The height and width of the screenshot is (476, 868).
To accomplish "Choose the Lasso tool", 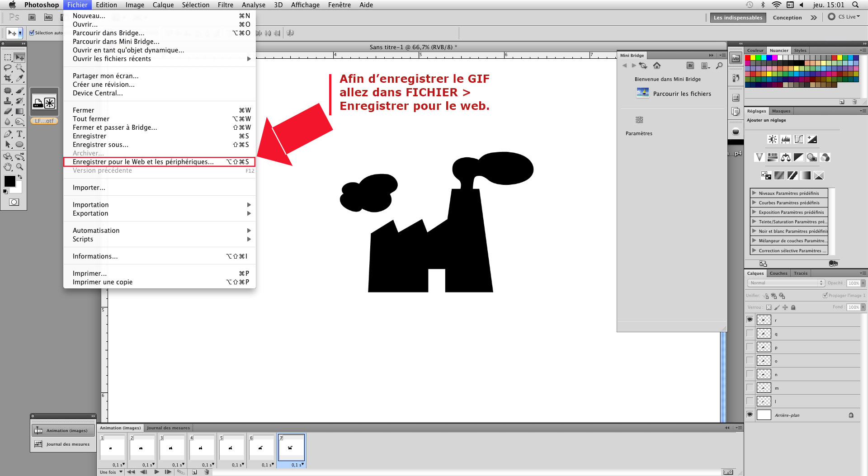I will pyautogui.click(x=8, y=68).
